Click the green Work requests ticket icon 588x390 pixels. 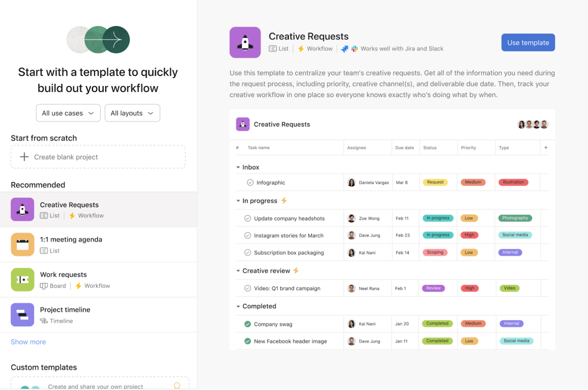22,280
